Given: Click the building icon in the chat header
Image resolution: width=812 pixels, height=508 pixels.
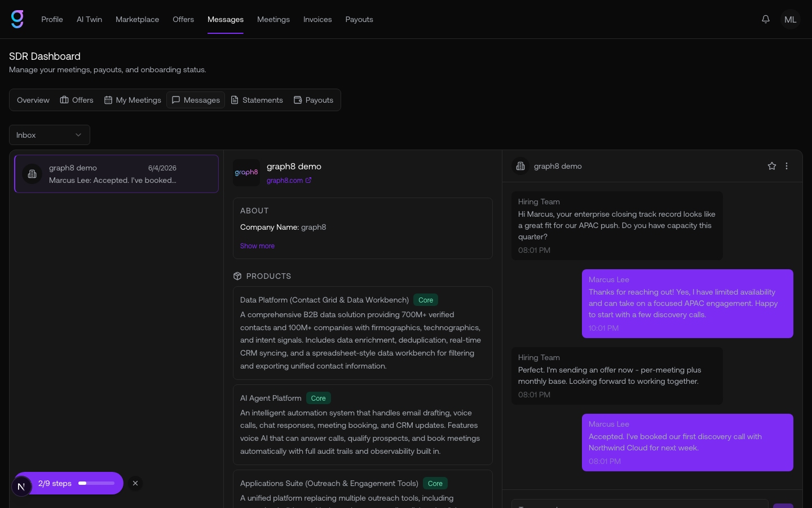Looking at the screenshot, I should 520,166.
